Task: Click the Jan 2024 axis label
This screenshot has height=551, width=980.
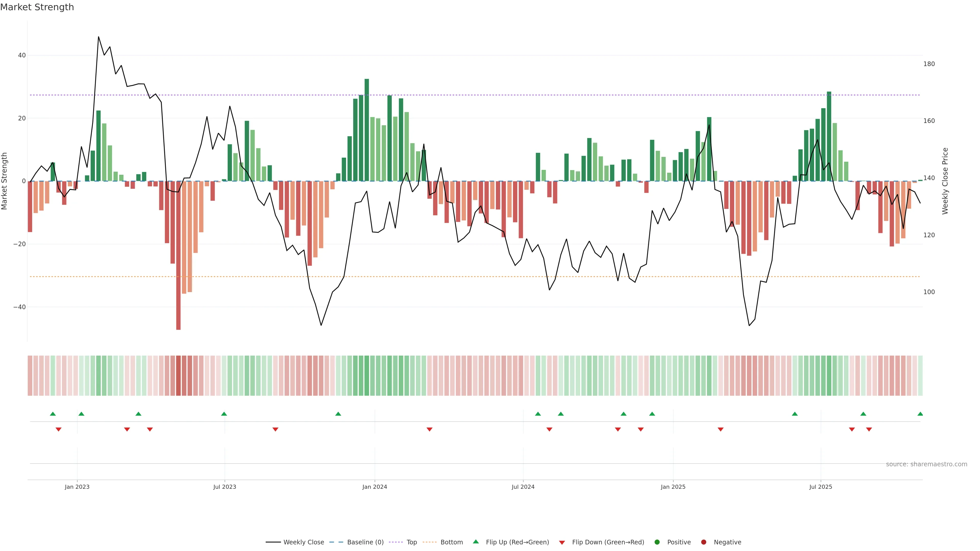Action: pos(374,487)
